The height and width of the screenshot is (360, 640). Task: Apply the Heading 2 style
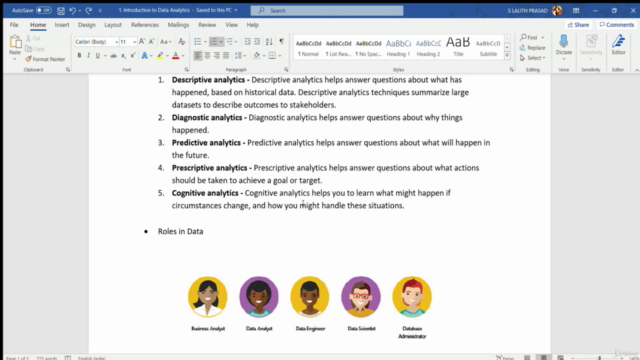[x=428, y=48]
